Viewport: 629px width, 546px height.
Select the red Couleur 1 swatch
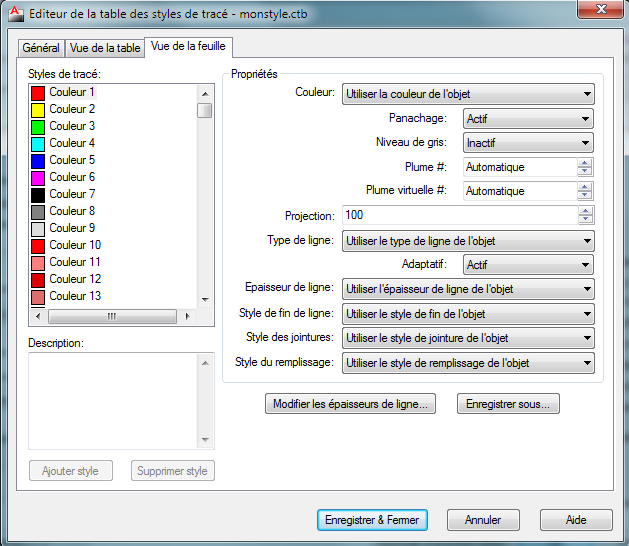38,92
